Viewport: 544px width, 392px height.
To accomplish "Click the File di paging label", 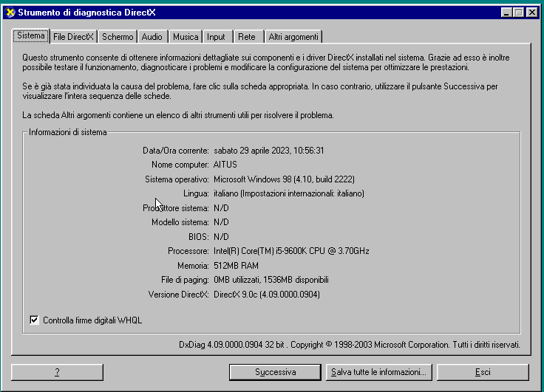I will [x=185, y=280].
